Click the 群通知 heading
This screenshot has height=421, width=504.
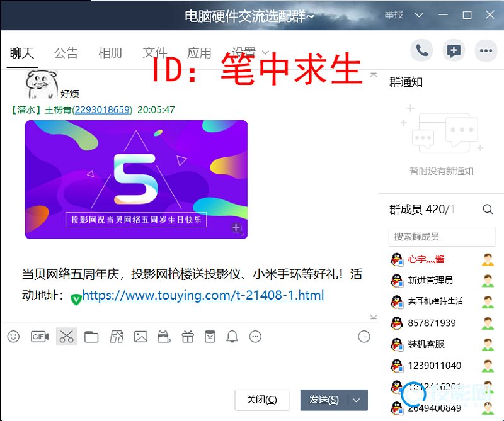point(406,82)
